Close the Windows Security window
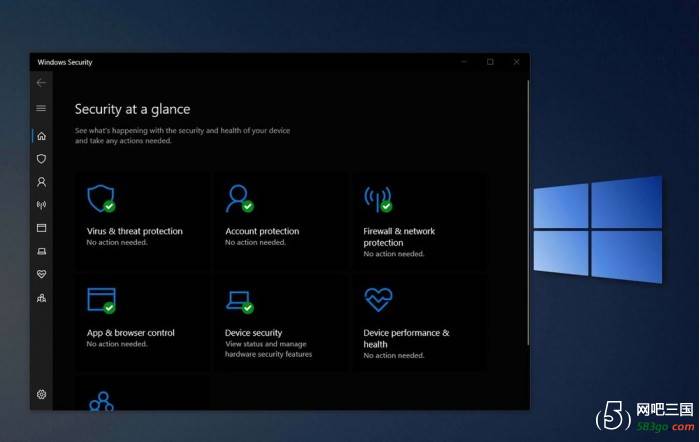The width and height of the screenshot is (700, 442). click(517, 62)
